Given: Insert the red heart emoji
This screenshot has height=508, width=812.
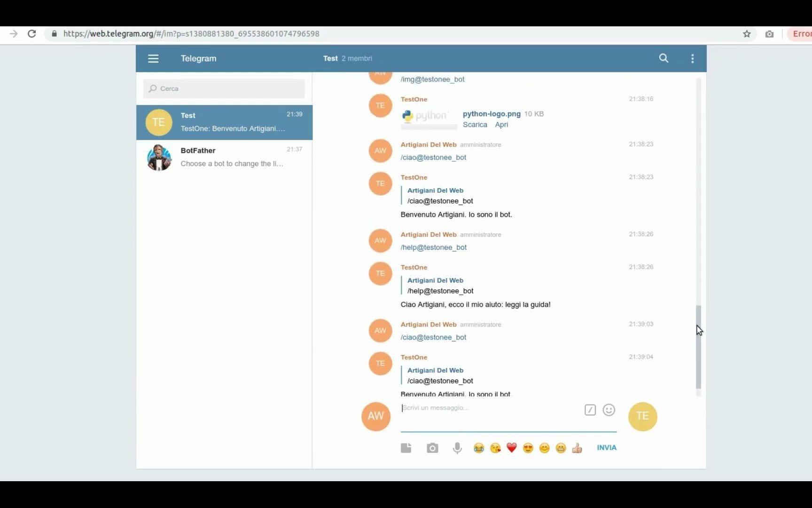Looking at the screenshot, I should tap(512, 448).
